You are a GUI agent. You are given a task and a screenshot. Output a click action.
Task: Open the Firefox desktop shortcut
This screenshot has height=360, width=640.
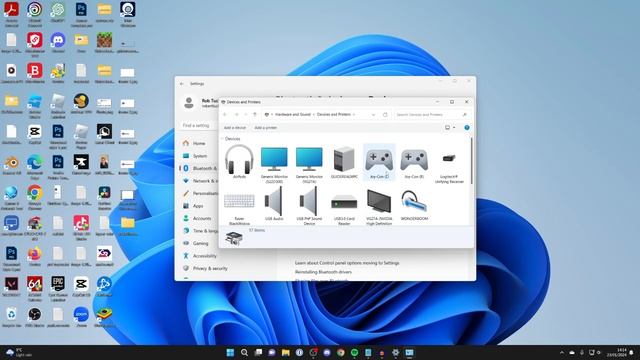[x=35, y=256]
